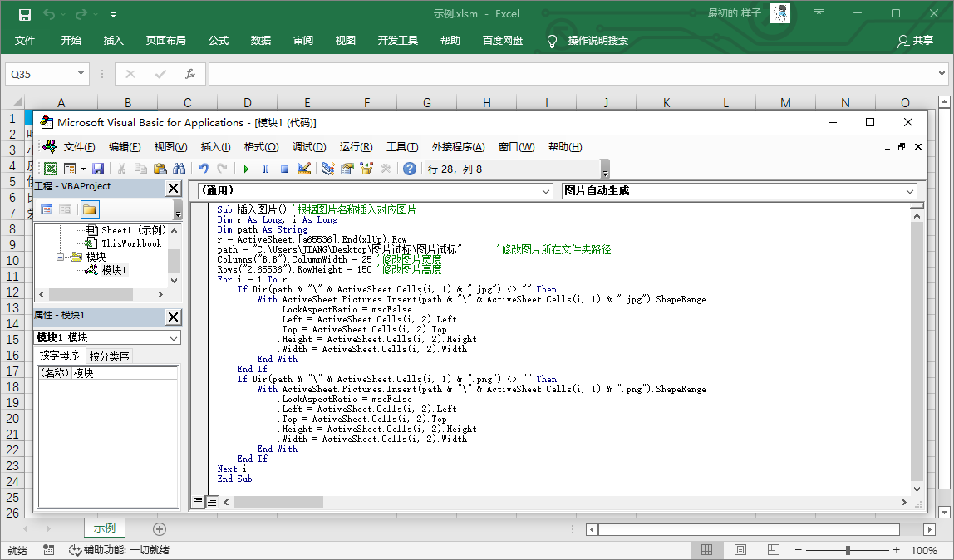The width and height of the screenshot is (954, 560).
Task: Open 运行(R) menu in VBA editor
Action: 356,147
